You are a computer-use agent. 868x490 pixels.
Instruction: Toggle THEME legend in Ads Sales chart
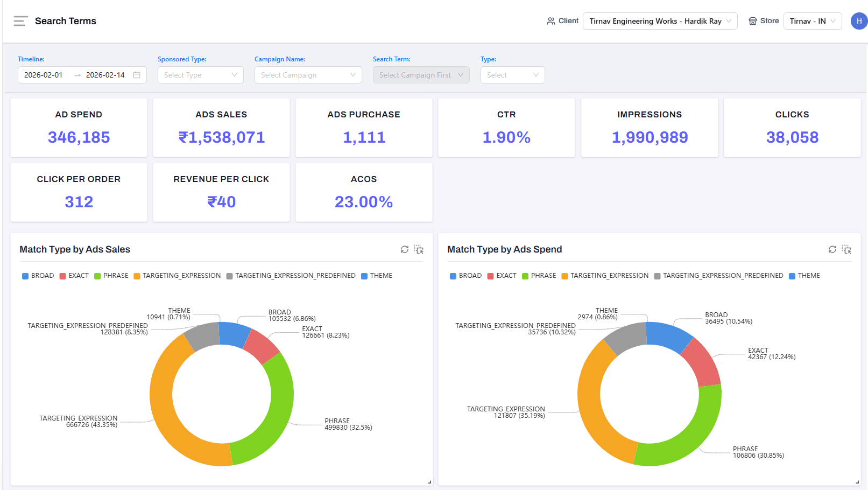(376, 276)
